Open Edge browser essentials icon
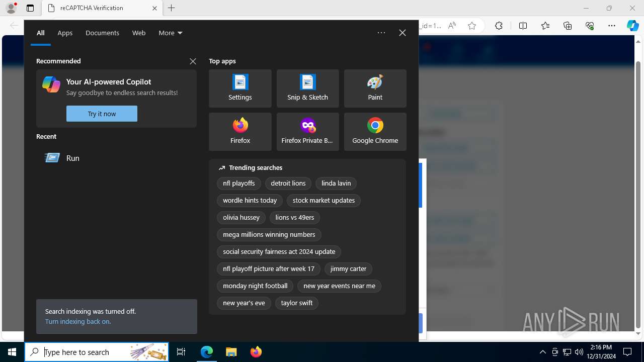644x362 pixels. pyautogui.click(x=590, y=26)
